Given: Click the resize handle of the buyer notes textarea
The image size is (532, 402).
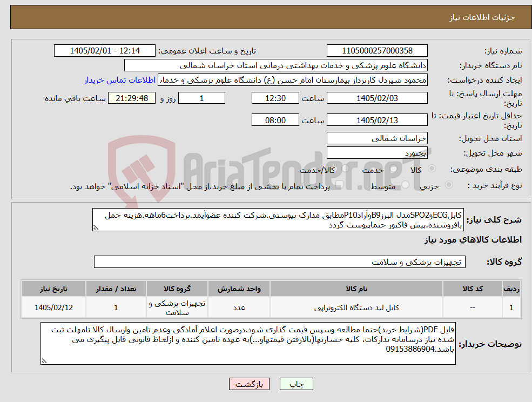Looking at the screenshot, I should [x=44, y=361].
